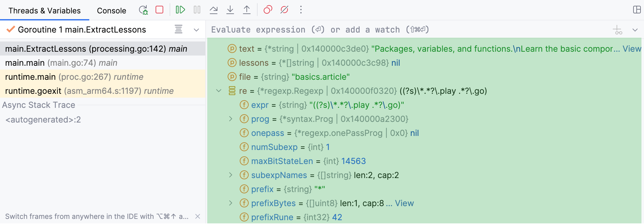Open the More options three-dot menu
The image size is (644, 224).
[x=301, y=10]
